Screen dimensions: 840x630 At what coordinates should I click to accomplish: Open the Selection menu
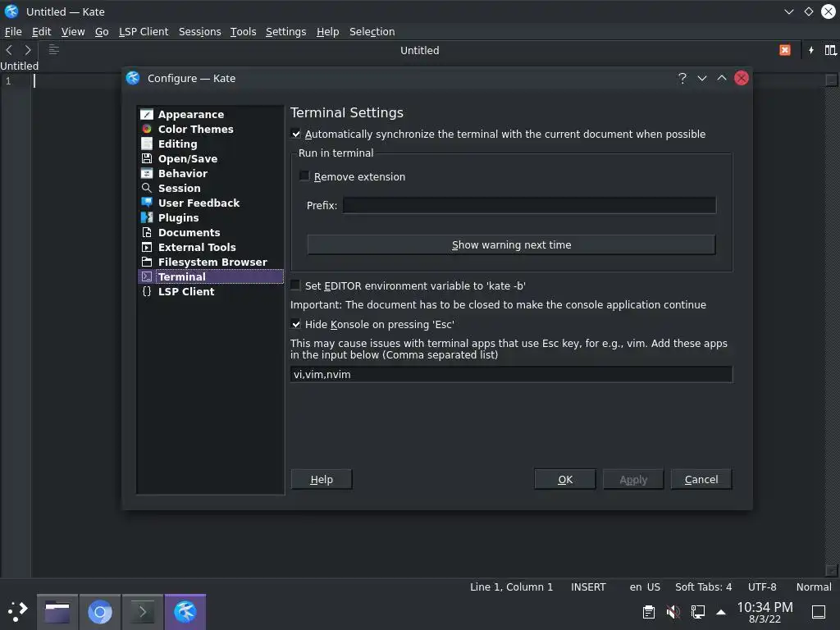[x=372, y=32]
